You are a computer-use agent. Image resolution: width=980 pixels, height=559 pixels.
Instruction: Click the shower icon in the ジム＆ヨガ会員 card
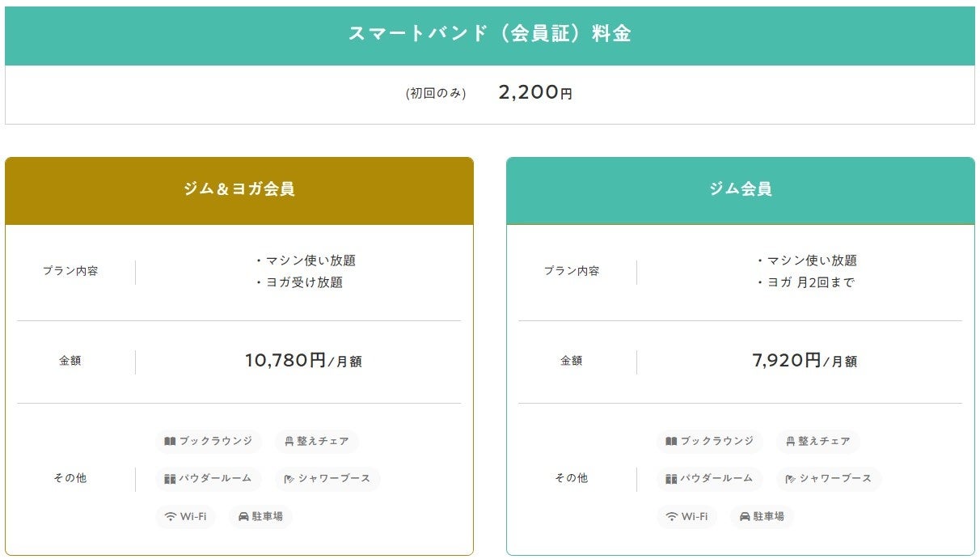click(x=289, y=479)
